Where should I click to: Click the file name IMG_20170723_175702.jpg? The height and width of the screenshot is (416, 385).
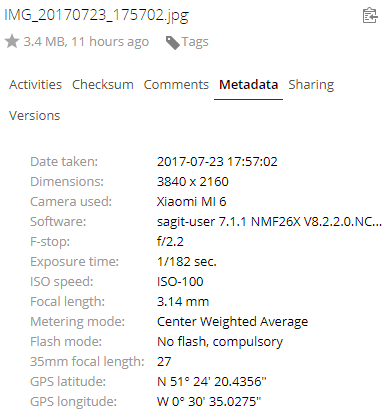point(96,15)
